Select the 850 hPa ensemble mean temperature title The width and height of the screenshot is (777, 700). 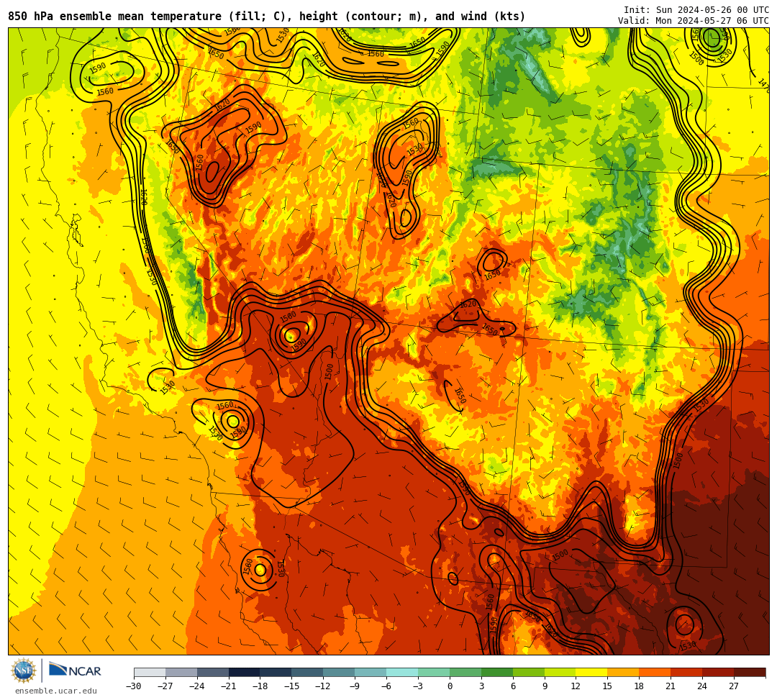tap(267, 17)
